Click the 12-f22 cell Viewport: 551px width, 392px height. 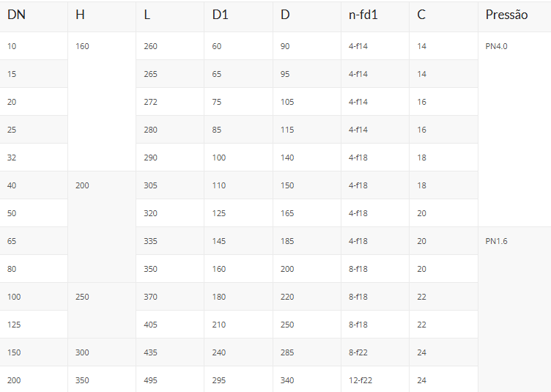[x=360, y=380]
